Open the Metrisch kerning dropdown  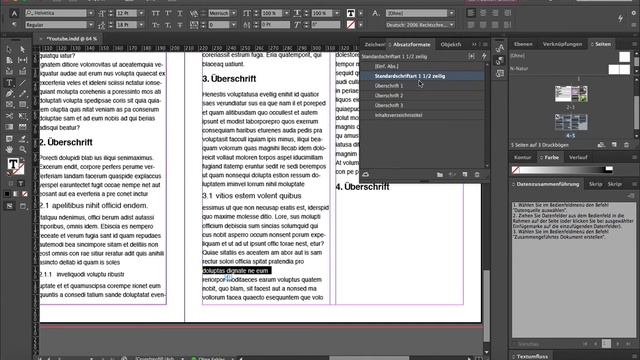[233, 13]
